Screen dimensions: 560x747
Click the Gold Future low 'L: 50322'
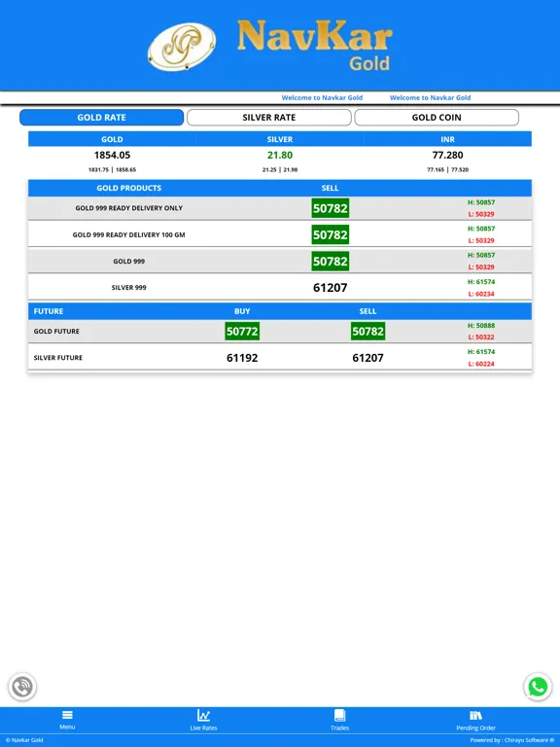click(x=481, y=338)
